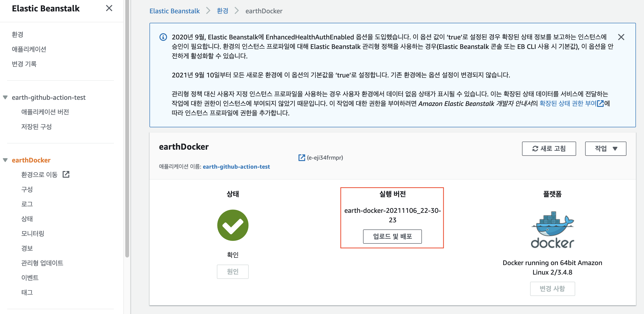Click the earthDocker environment heading
The width and height of the screenshot is (644, 314).
pos(184,147)
